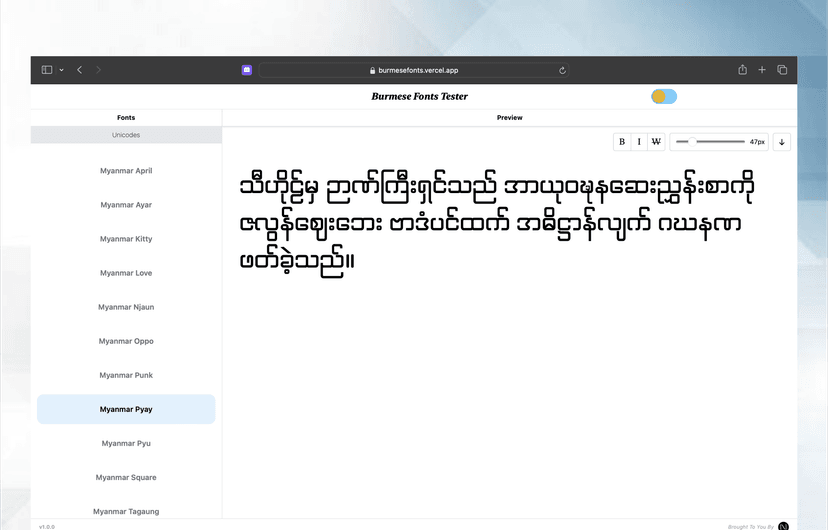Select Myanmar Tagaung font

pyautogui.click(x=126, y=512)
